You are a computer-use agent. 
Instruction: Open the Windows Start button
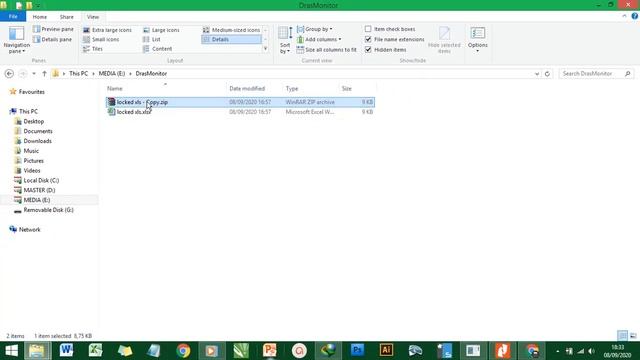click(11, 351)
